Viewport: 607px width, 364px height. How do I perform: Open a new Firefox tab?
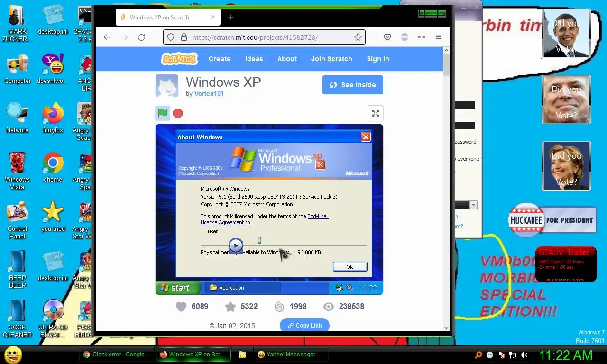click(231, 18)
